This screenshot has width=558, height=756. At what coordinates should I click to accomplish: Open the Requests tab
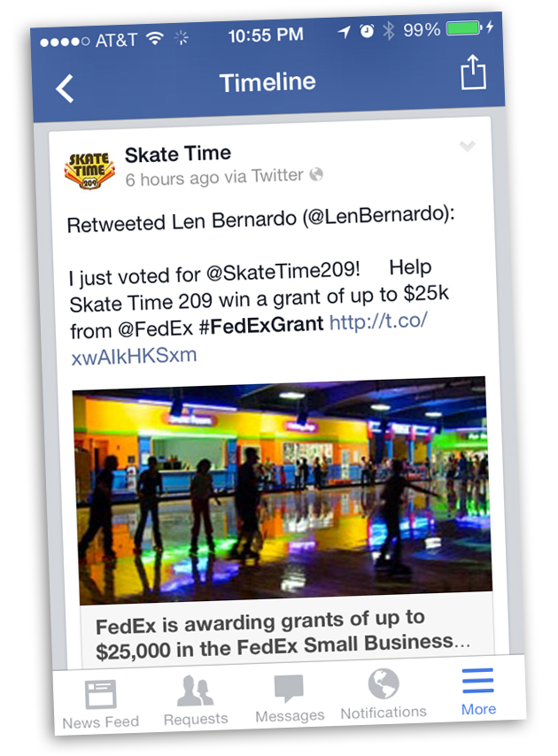[195, 701]
